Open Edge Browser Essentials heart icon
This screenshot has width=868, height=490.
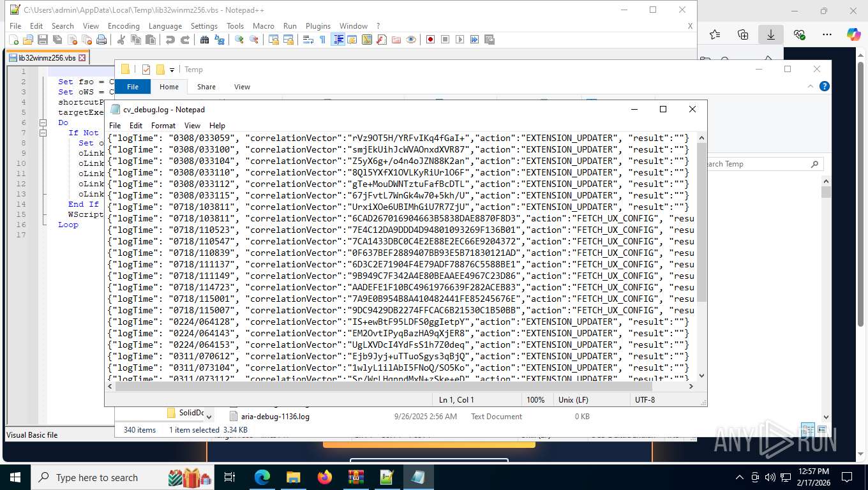click(799, 34)
